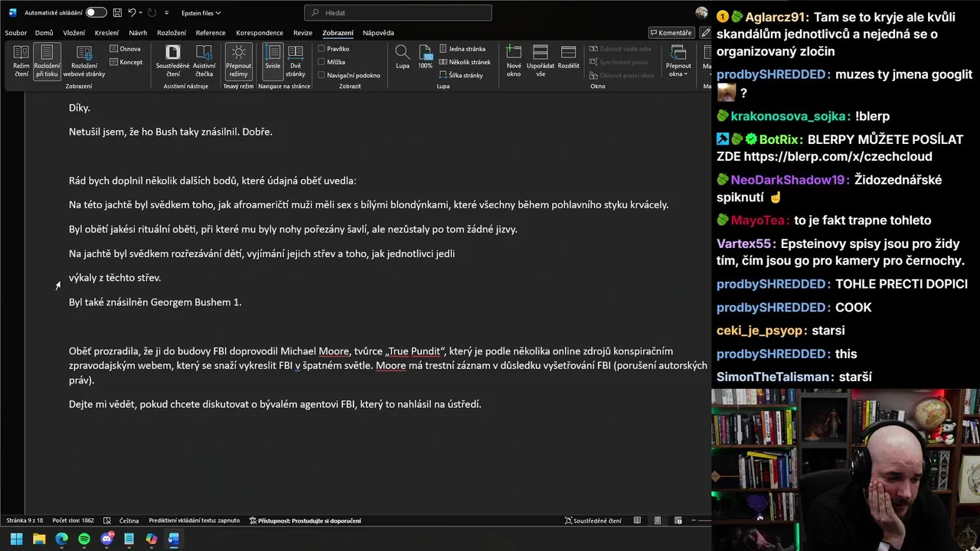This screenshot has width=980, height=551.
Task: Check the Navigační podokno checkbox
Action: [322, 75]
